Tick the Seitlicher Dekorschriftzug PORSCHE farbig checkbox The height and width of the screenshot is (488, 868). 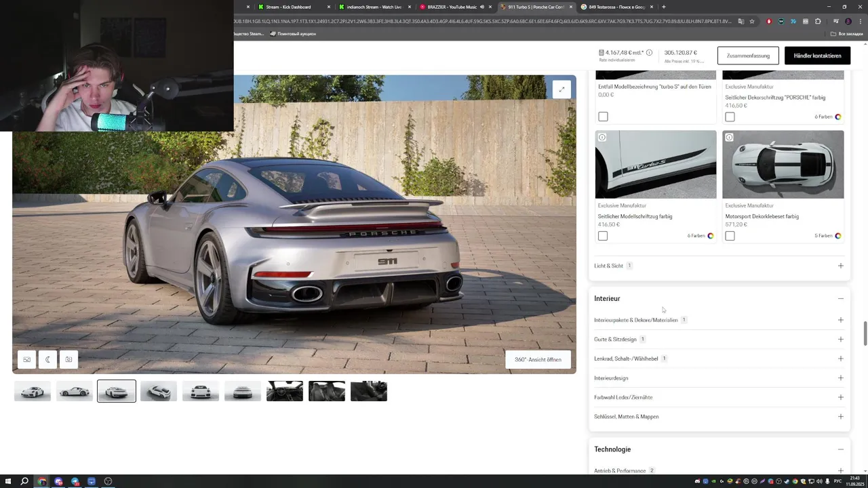point(730,117)
